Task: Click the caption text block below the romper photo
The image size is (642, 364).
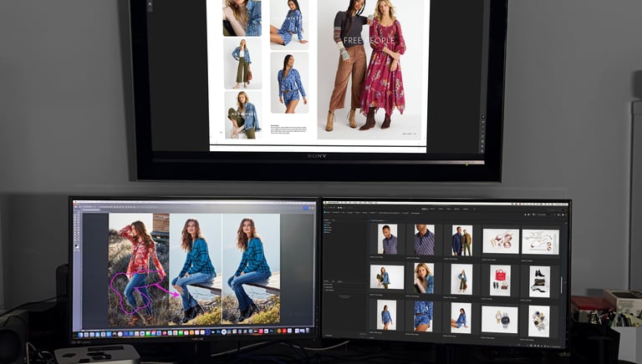Action: [288, 129]
